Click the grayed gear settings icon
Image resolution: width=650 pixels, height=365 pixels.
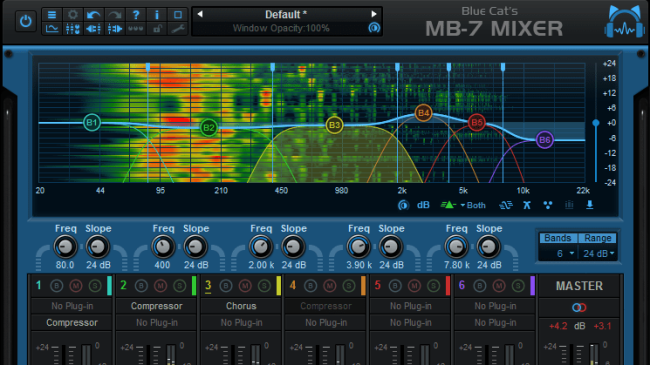click(73, 15)
